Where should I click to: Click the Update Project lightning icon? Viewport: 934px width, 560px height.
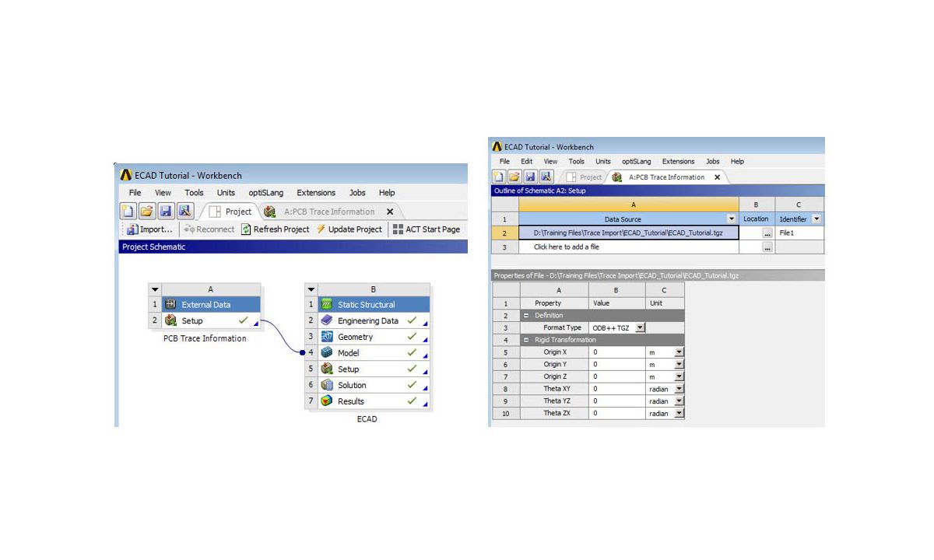[x=321, y=229]
